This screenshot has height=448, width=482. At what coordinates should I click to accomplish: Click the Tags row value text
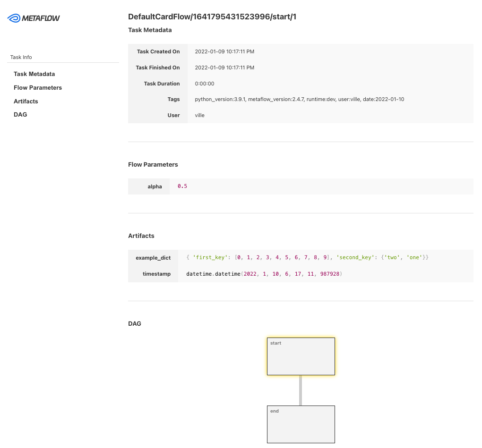click(x=299, y=100)
